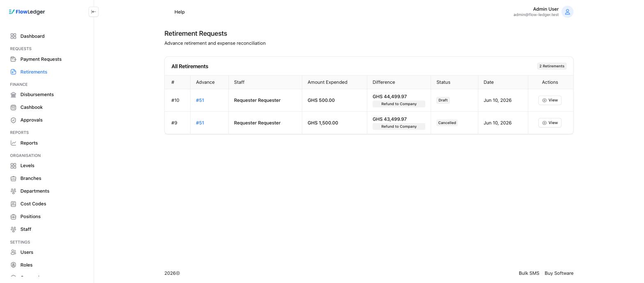The image size is (644, 283).
Task: Open Dashboard from the sidebar
Action: (x=32, y=36)
